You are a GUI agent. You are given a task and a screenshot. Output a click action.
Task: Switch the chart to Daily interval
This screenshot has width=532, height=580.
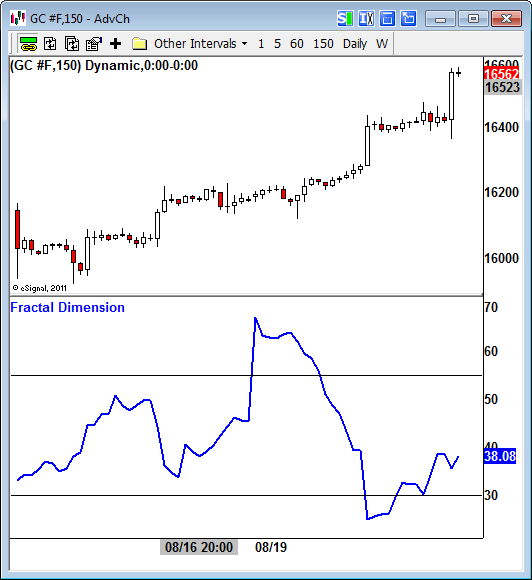355,44
